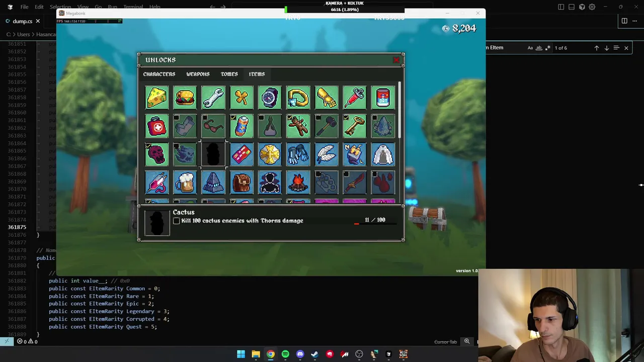This screenshot has width=644, height=362.
Task: Open errors and warnings status item
Action: tap(27, 341)
